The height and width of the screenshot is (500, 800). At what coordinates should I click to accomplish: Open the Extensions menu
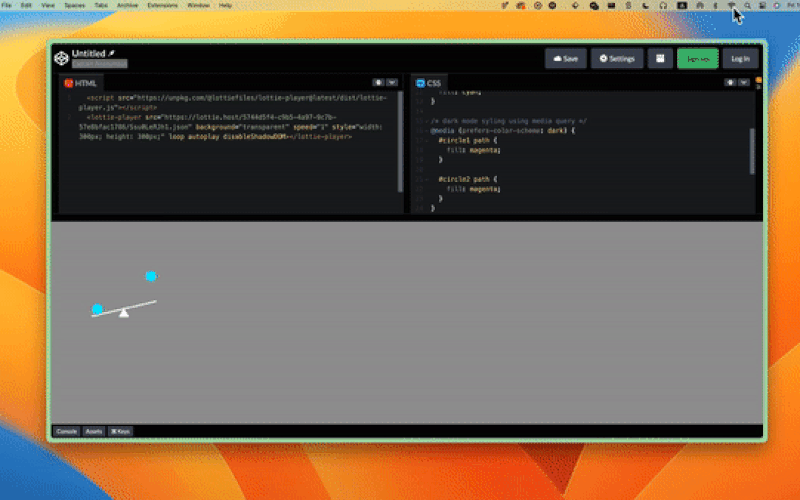click(162, 5)
